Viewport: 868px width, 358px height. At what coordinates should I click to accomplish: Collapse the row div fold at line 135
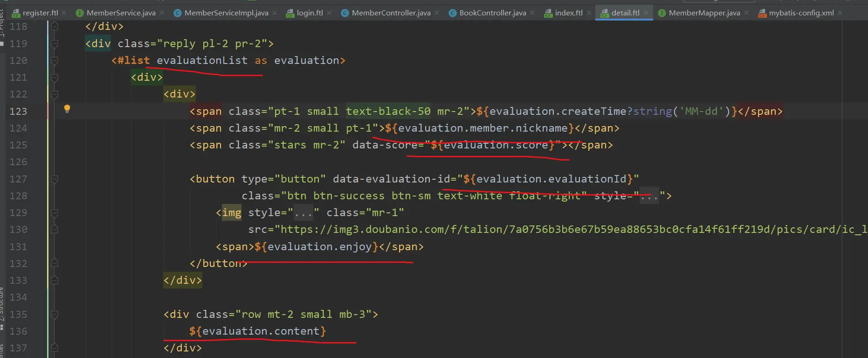point(55,315)
